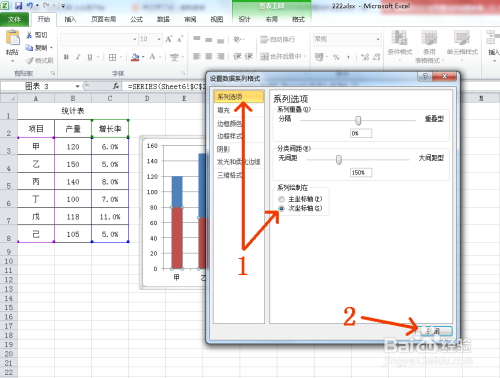The width and height of the screenshot is (500, 378).
Task: Click the gap width 150% input field
Action: tap(361, 173)
